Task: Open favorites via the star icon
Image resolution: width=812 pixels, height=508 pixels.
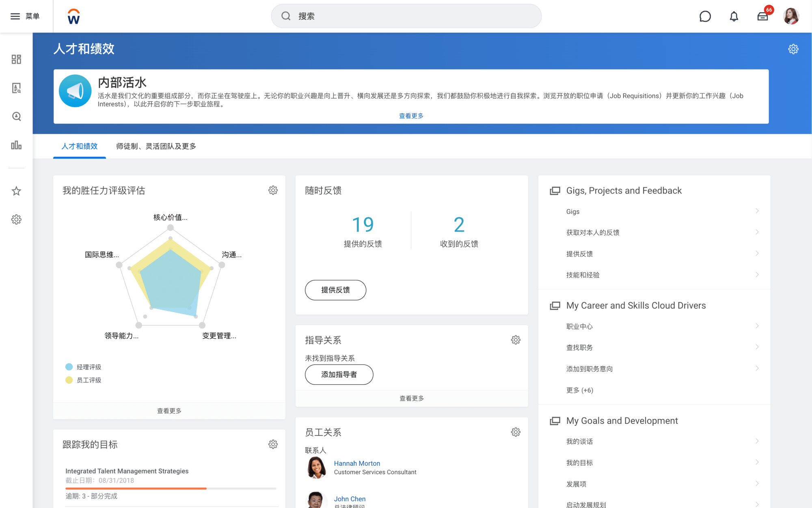Action: (x=16, y=191)
